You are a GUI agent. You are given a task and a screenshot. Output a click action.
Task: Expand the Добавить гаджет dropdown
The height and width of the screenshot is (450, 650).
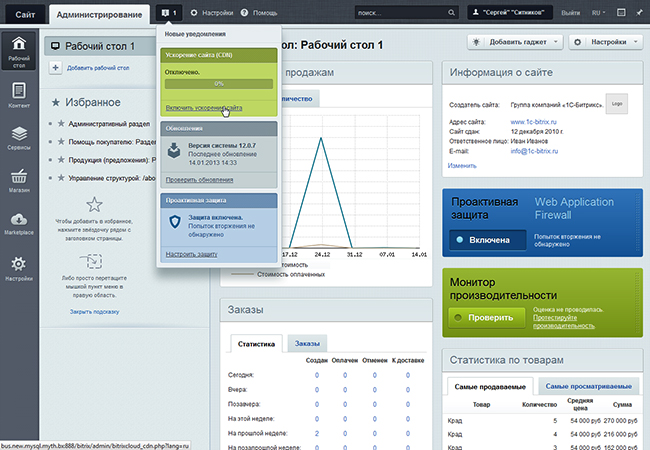click(514, 43)
